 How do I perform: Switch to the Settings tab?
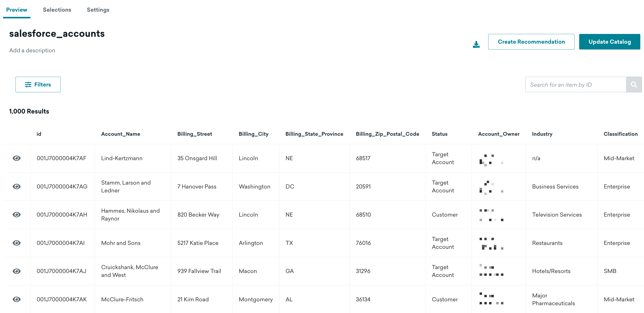tap(98, 10)
